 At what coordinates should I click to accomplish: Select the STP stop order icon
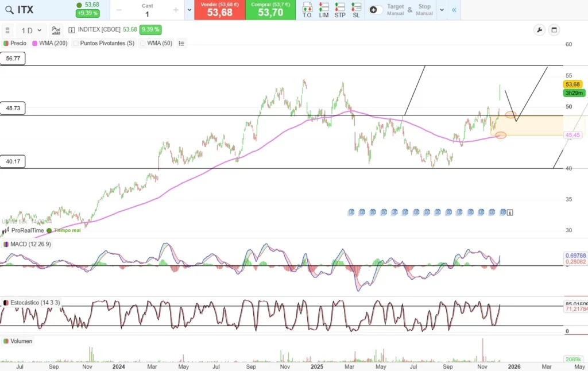(x=339, y=10)
